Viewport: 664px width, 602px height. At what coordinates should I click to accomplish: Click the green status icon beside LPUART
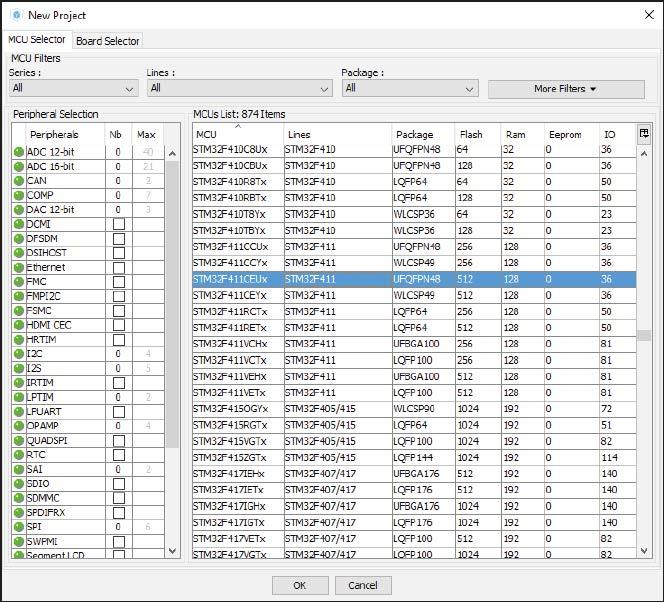(19, 411)
